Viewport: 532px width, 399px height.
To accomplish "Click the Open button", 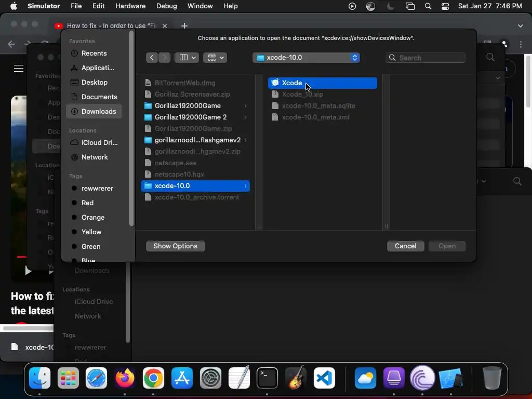I will [x=447, y=246].
